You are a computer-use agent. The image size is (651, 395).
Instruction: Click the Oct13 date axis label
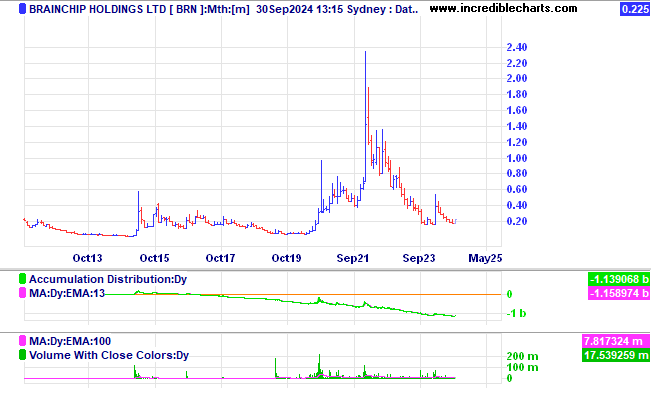(87, 258)
